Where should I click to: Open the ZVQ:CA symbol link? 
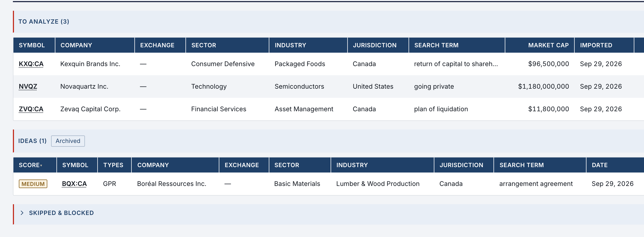point(31,109)
